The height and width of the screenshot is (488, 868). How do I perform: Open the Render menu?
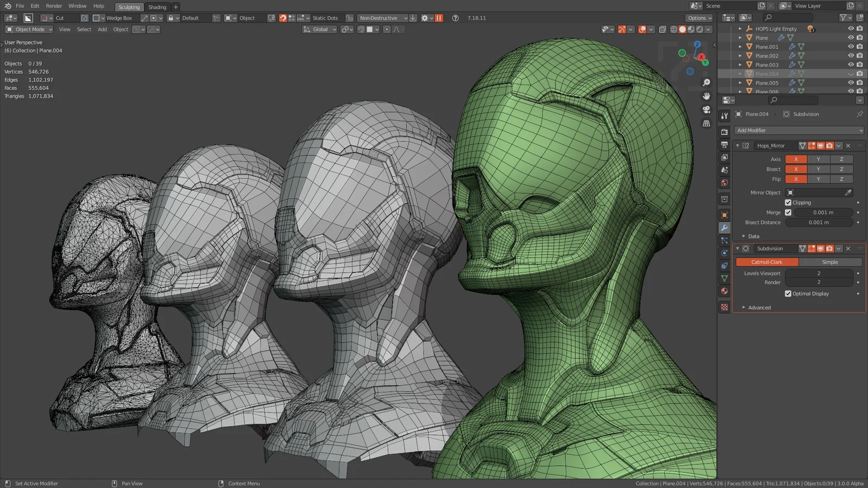(x=54, y=6)
